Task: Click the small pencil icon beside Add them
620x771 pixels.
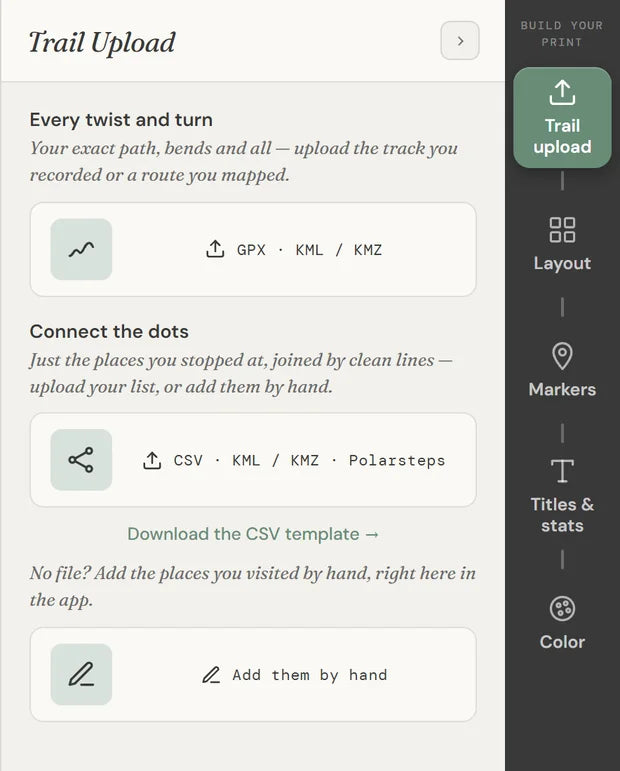Action: 211,675
